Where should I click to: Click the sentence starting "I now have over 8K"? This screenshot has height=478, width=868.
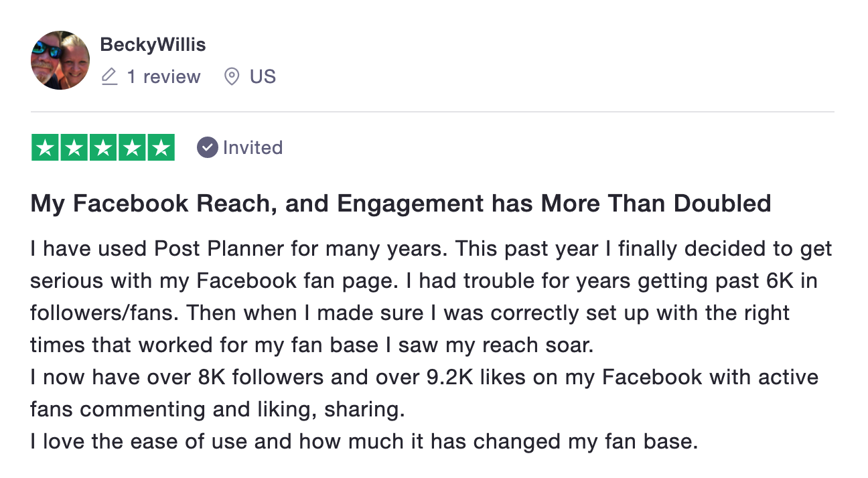[x=424, y=377]
